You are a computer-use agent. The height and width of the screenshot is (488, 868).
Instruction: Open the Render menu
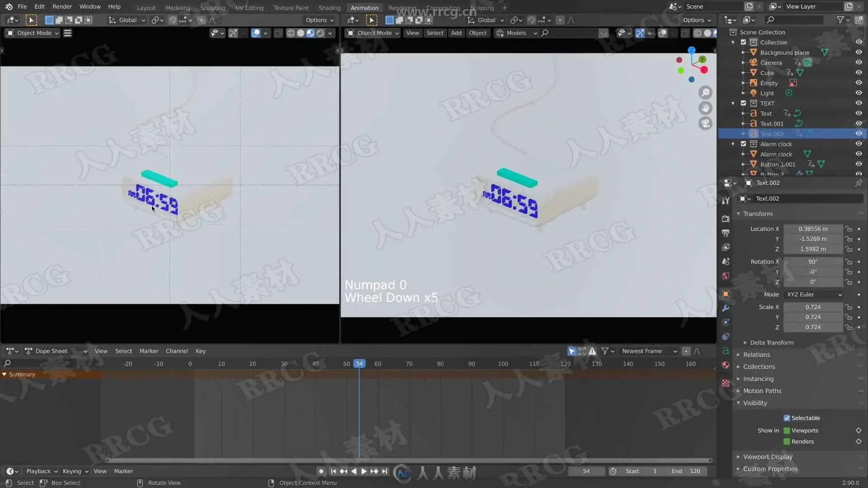pos(62,7)
